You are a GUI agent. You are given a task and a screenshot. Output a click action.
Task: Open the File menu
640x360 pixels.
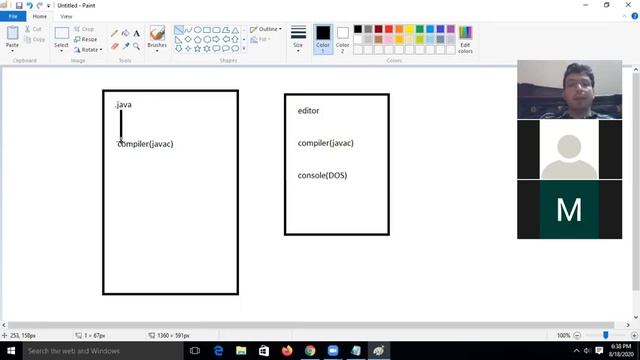pyautogui.click(x=13, y=16)
